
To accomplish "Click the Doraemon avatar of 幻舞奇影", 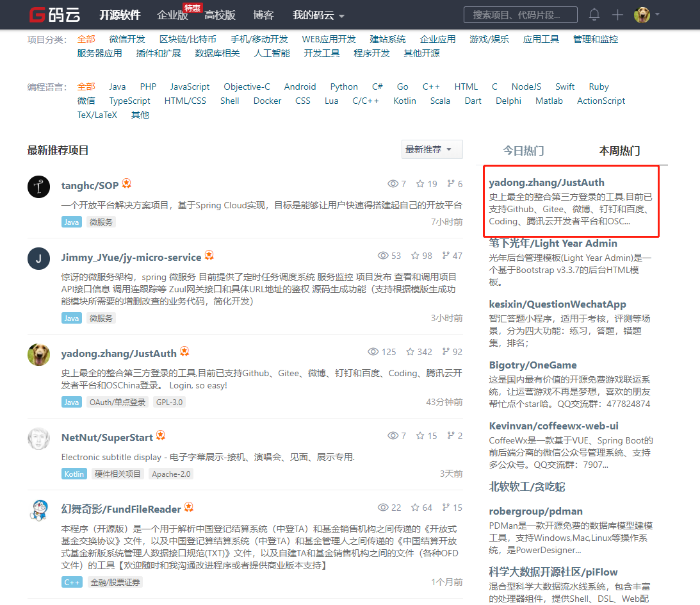I will click(39, 510).
